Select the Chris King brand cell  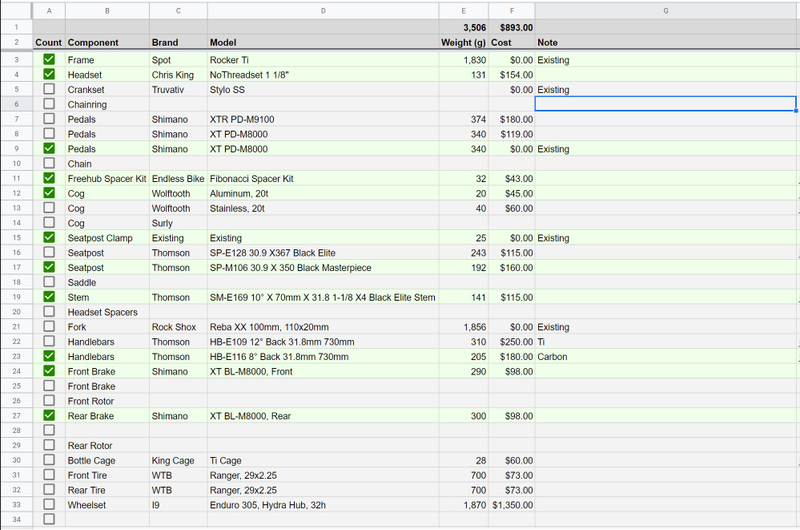pos(178,74)
